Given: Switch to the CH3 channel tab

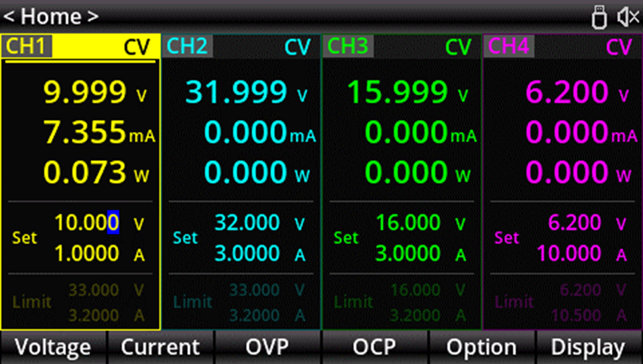Looking at the screenshot, I should [348, 46].
